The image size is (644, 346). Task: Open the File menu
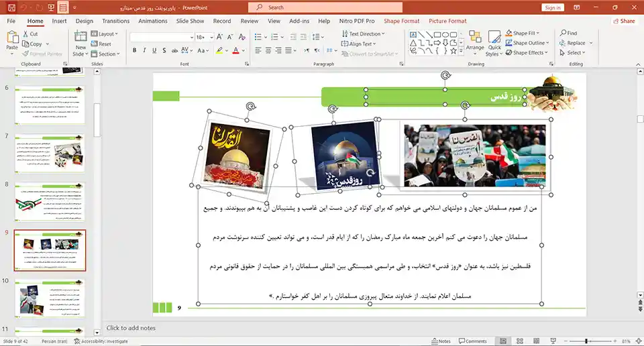[11, 21]
